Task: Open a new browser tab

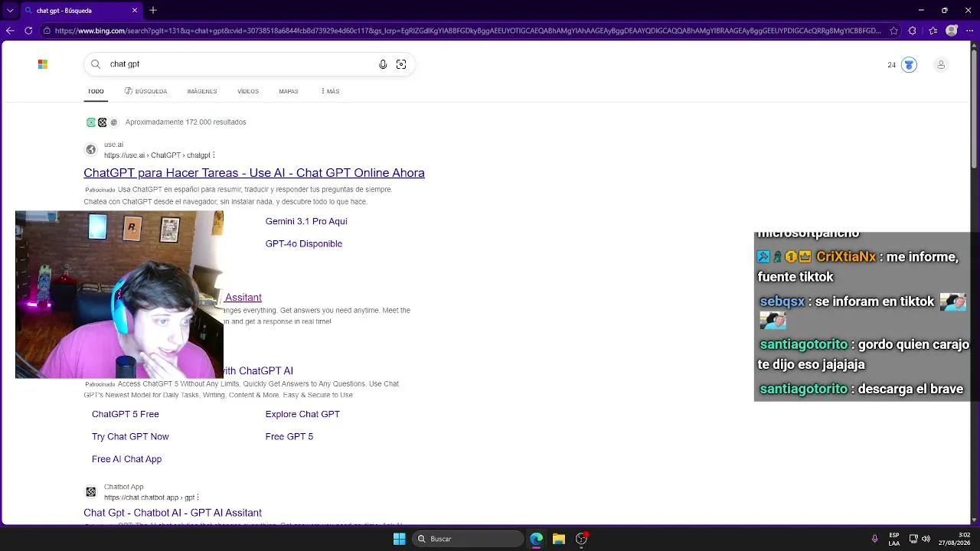Action: [x=153, y=10]
